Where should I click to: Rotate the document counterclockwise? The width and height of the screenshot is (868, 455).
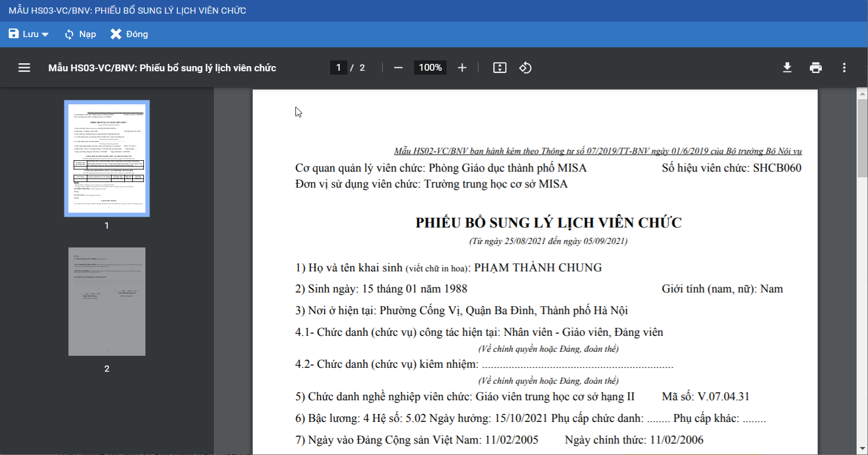[525, 68]
